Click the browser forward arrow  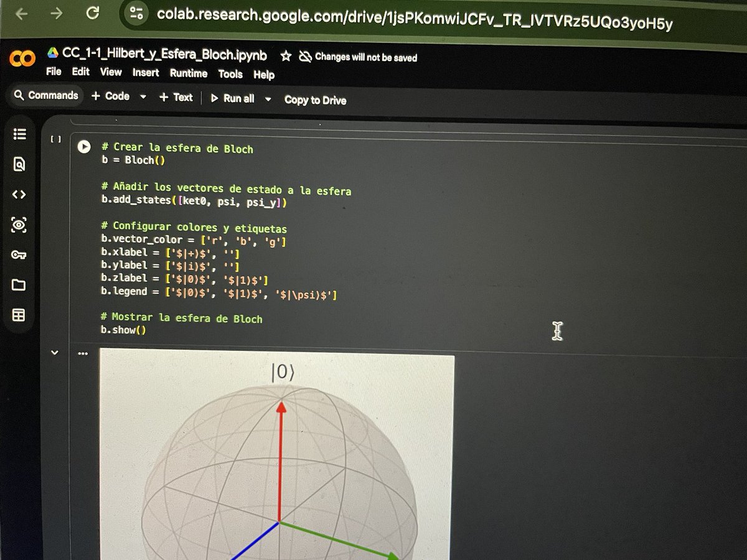click(x=57, y=12)
